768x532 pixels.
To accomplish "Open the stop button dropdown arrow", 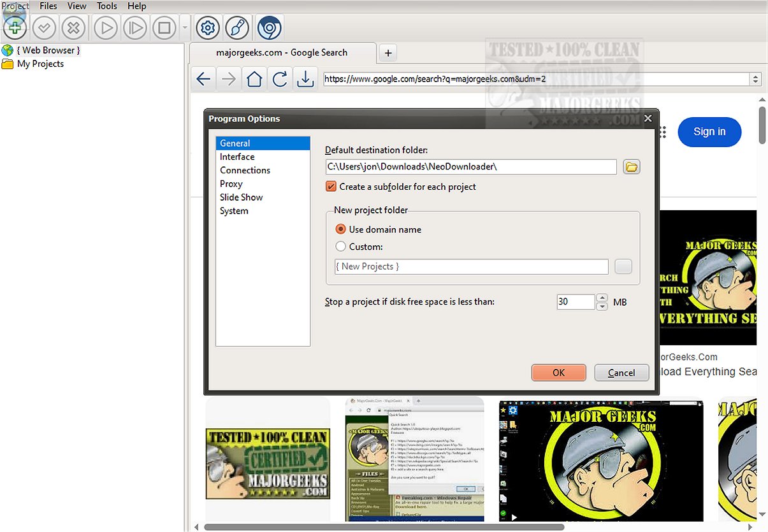I will (x=185, y=27).
